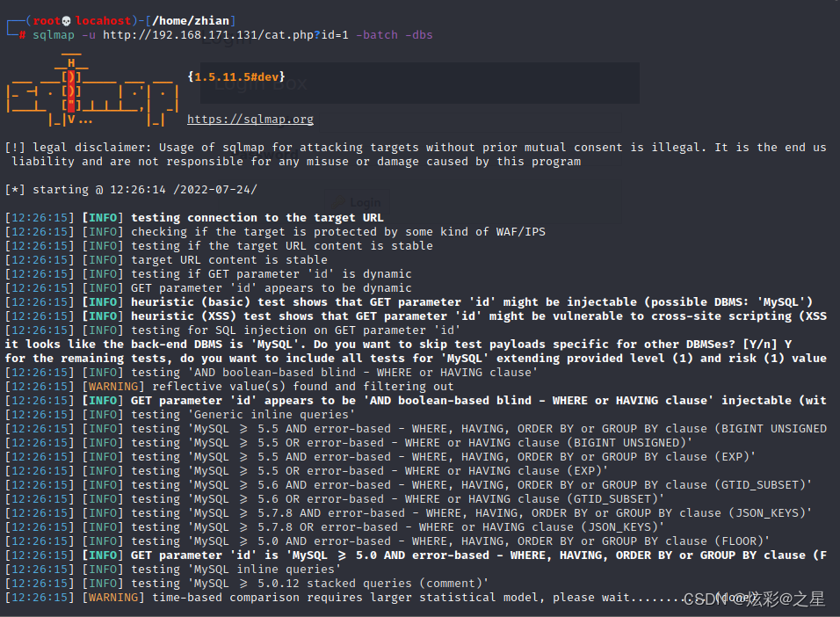Image resolution: width=840 pixels, height=617 pixels.
Task: Click '5.5 OR error-based (BIGINT UNSIGNED)' line
Action: point(349,442)
